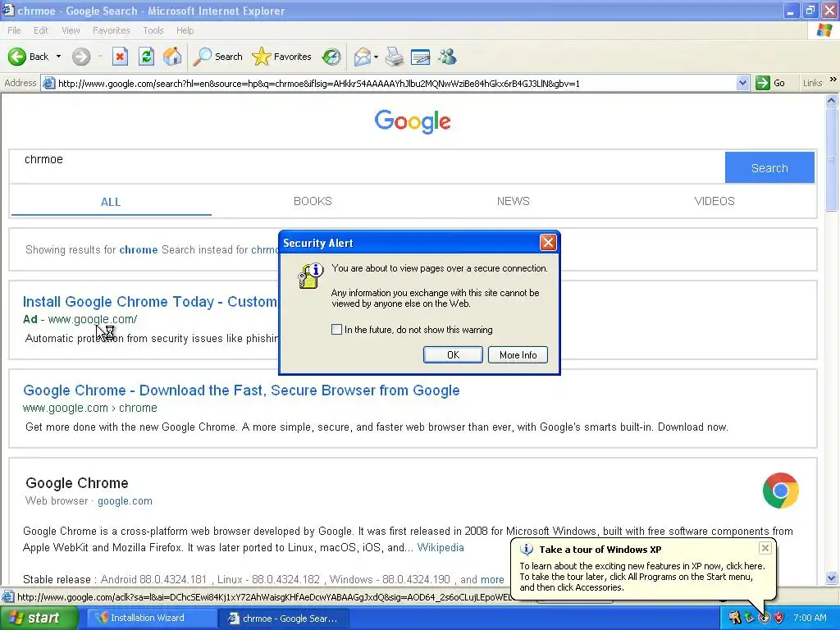Click the taskbar clock showing 7:00 AM

pyautogui.click(x=810, y=618)
